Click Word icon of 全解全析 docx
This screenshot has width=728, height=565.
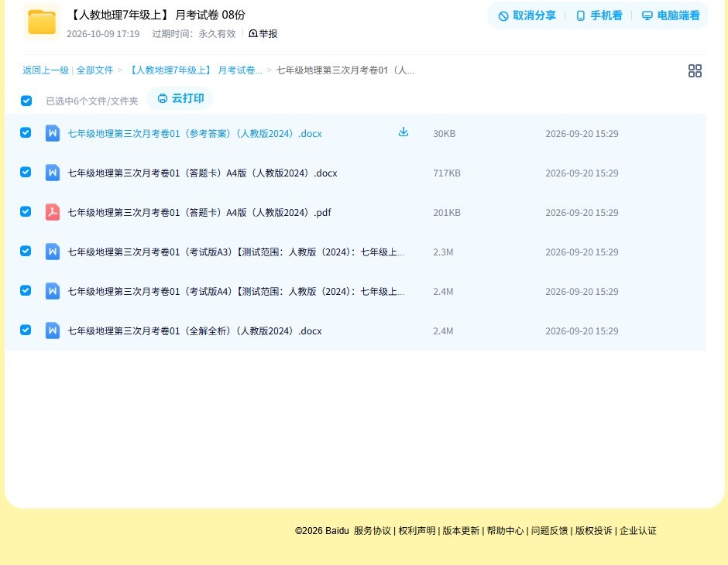tap(53, 330)
